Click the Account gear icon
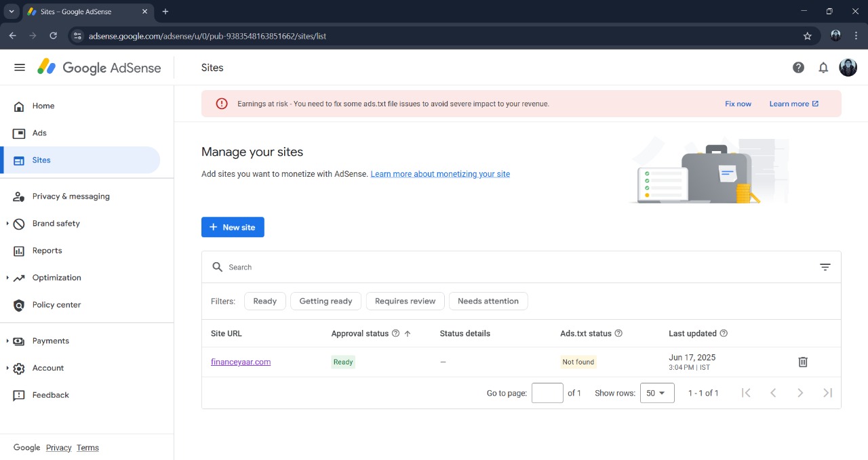The height and width of the screenshot is (460, 868). pos(19,369)
